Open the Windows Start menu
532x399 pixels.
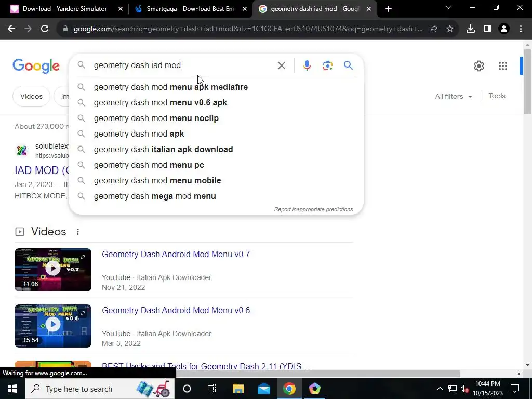tap(12, 389)
